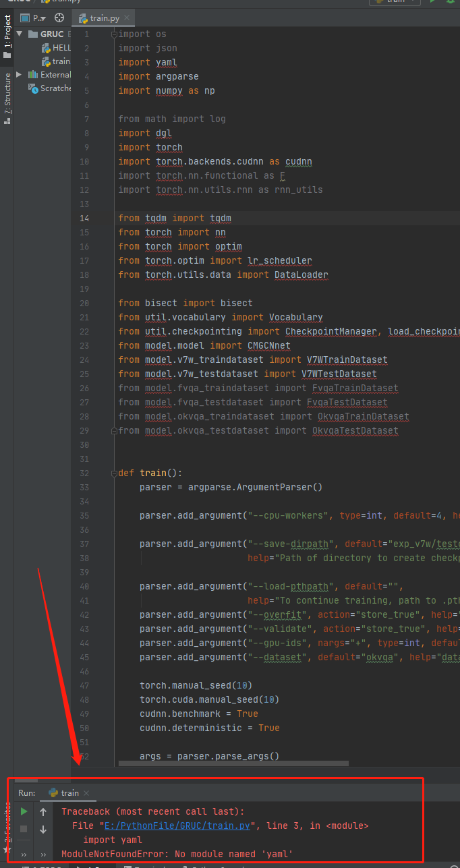Click the green Rerun button

(x=24, y=811)
